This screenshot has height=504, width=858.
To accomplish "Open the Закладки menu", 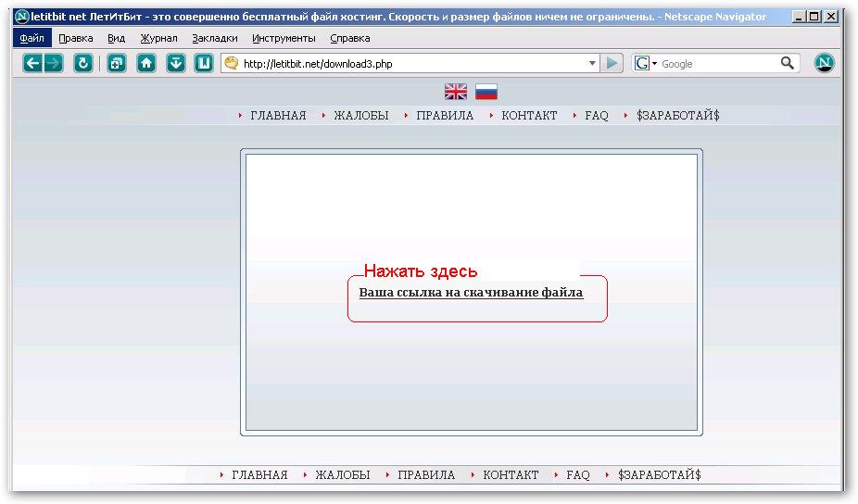I will (215, 38).
